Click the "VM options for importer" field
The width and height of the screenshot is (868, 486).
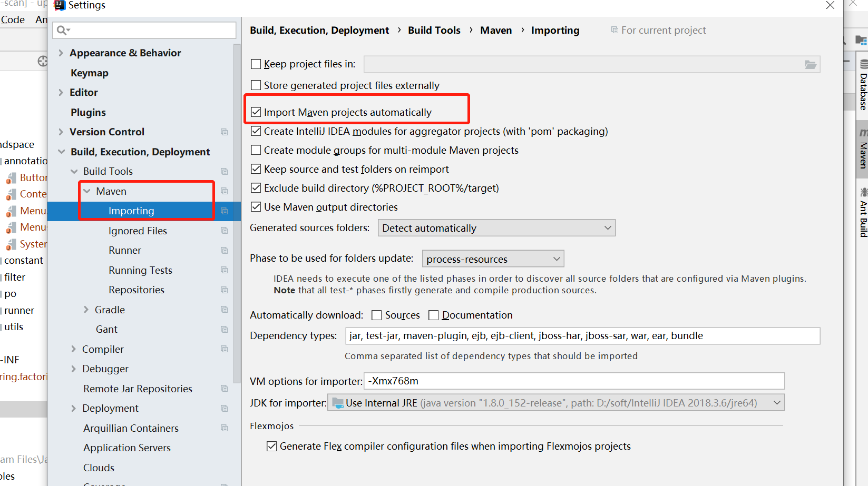pos(574,381)
